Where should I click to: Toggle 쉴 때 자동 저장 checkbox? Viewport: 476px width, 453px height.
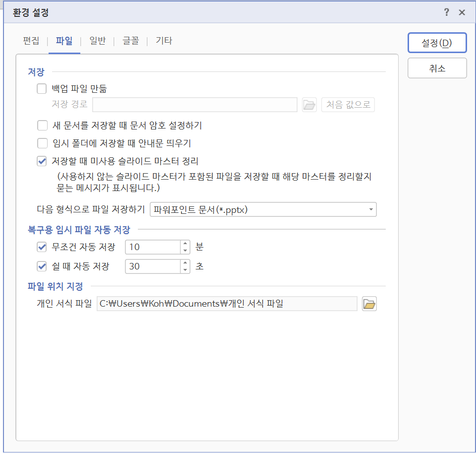(x=42, y=266)
